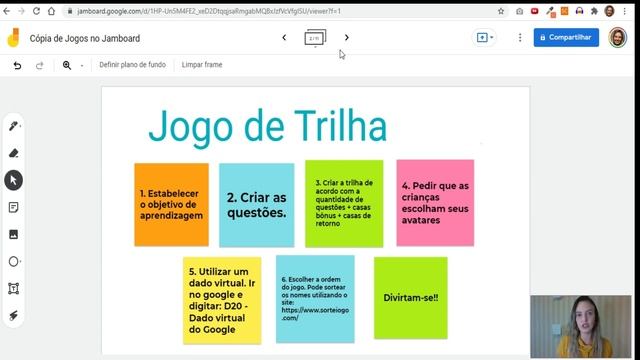Click the red YouTube extension icon
This screenshot has height=360, width=640.
535,11
